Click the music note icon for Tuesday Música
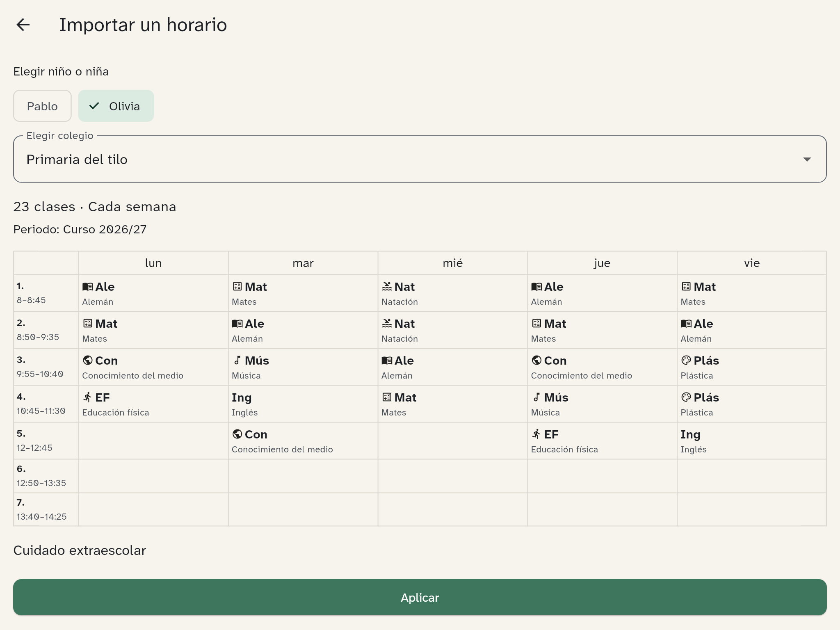840x630 pixels. (x=237, y=361)
